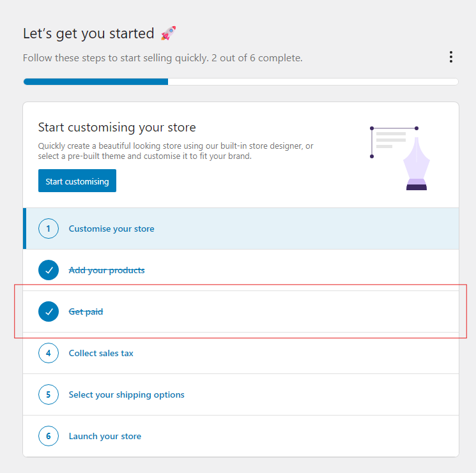The height and width of the screenshot is (473, 476).
Task: Click the step 1 circle icon
Action: coord(49,229)
